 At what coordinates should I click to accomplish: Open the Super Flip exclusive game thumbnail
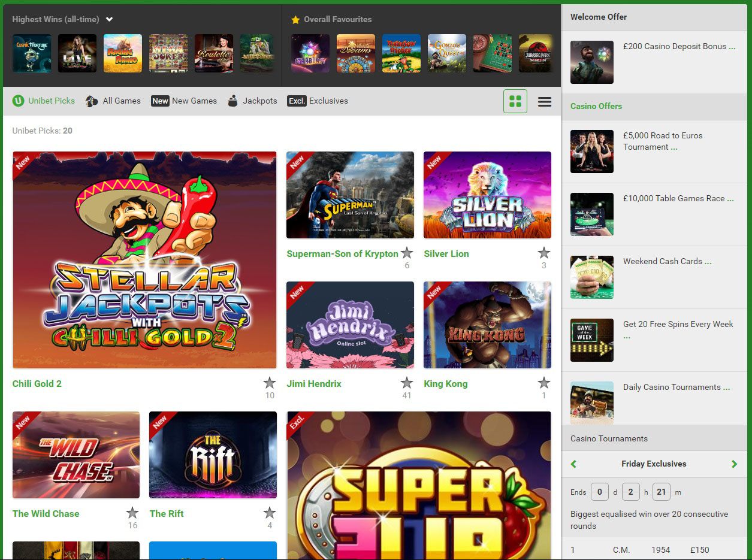tap(419, 486)
